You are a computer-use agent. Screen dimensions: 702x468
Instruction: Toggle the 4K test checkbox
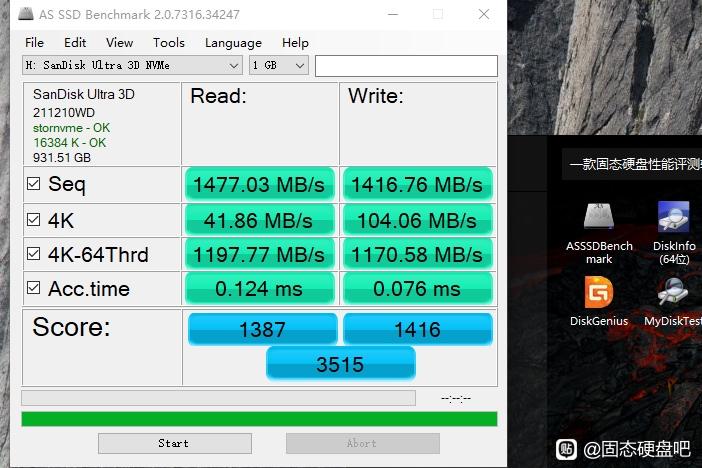pos(34,219)
